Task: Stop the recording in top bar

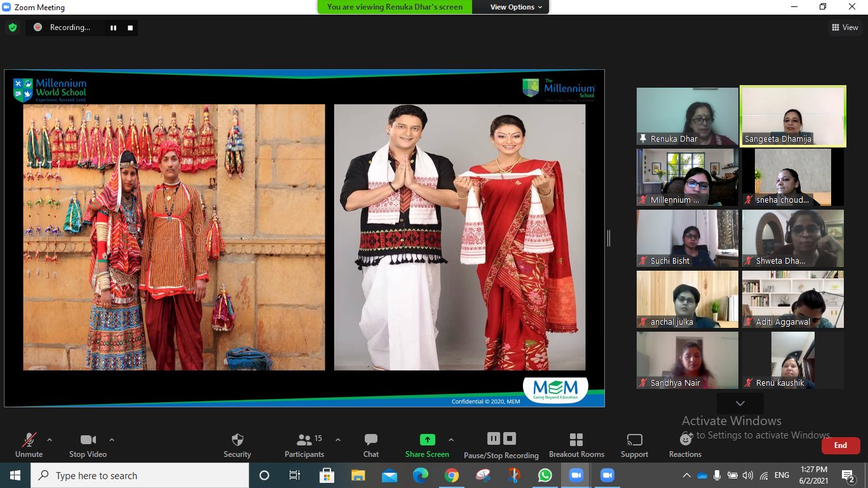Action: pos(130,28)
